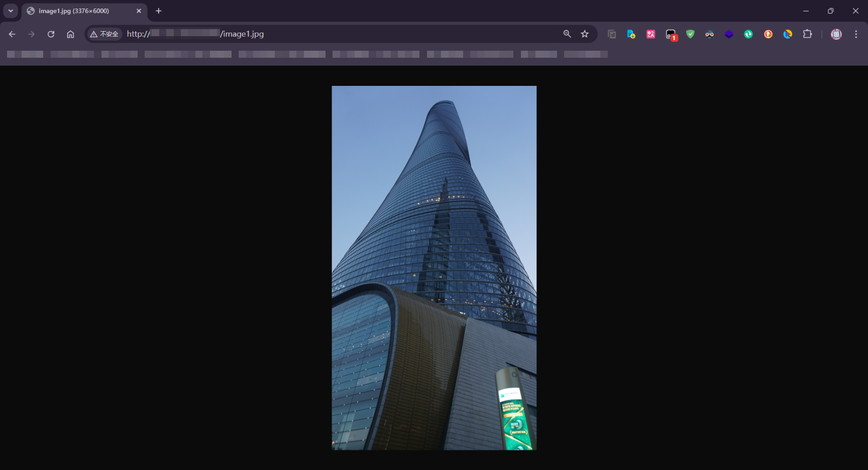Click the zoom magnifier in address bar

click(x=567, y=34)
